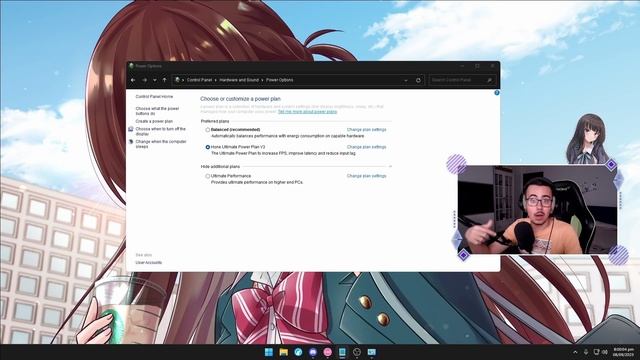Image resolution: width=640 pixels, height=360 pixels.
Task: Collapse the Hide additional plans chevron
Action: 390,167
